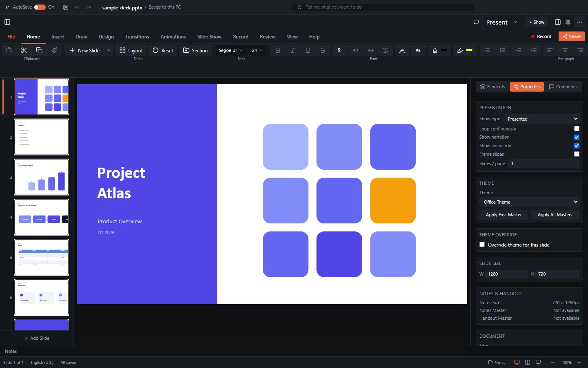The width and height of the screenshot is (588, 368).
Task: Toggle the AutoSave switch
Action: pyautogui.click(x=40, y=7)
